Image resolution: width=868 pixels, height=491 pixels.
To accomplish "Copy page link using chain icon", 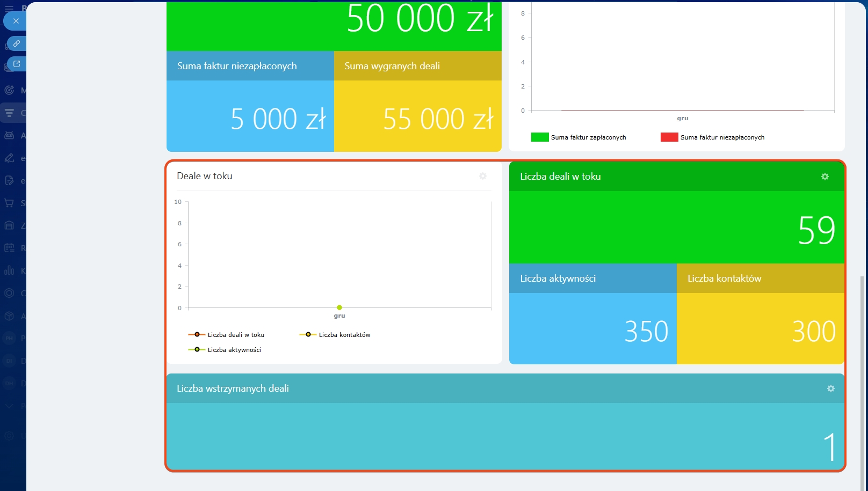I will 17,43.
